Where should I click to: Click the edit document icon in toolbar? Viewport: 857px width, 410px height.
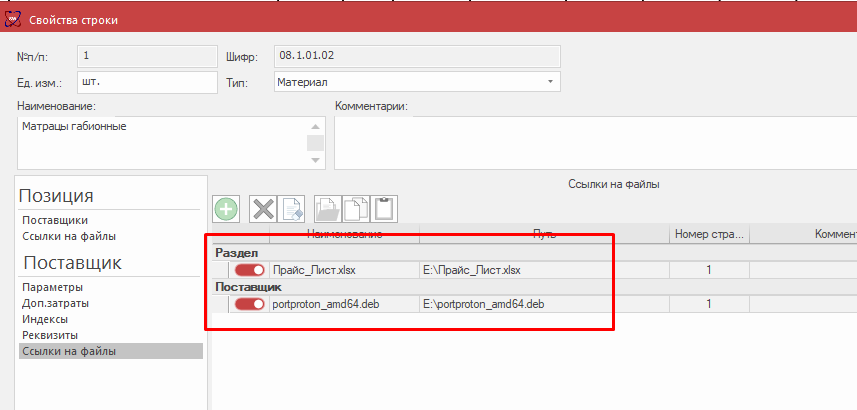pos(290,209)
